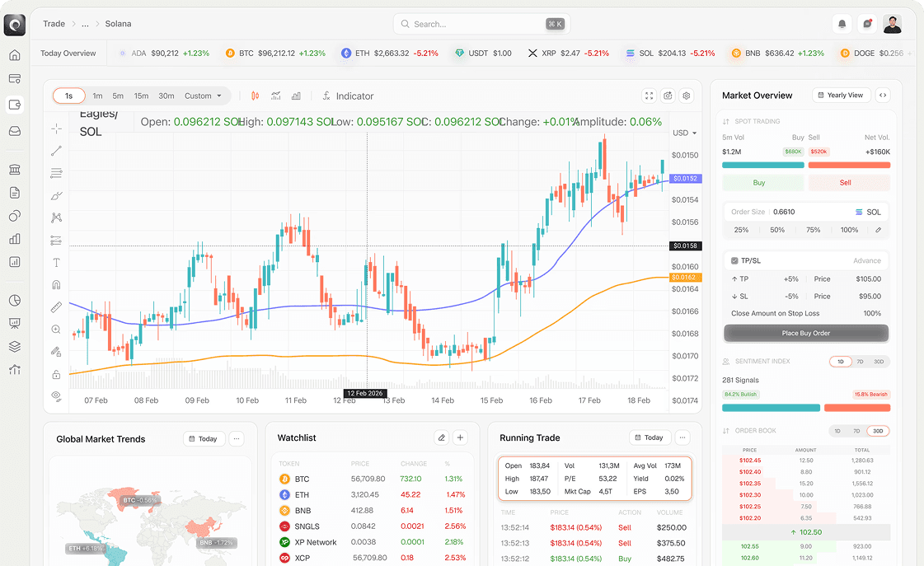Enter fullscreen chart mode icon
Image resolution: width=924 pixels, height=566 pixels.
click(x=649, y=96)
